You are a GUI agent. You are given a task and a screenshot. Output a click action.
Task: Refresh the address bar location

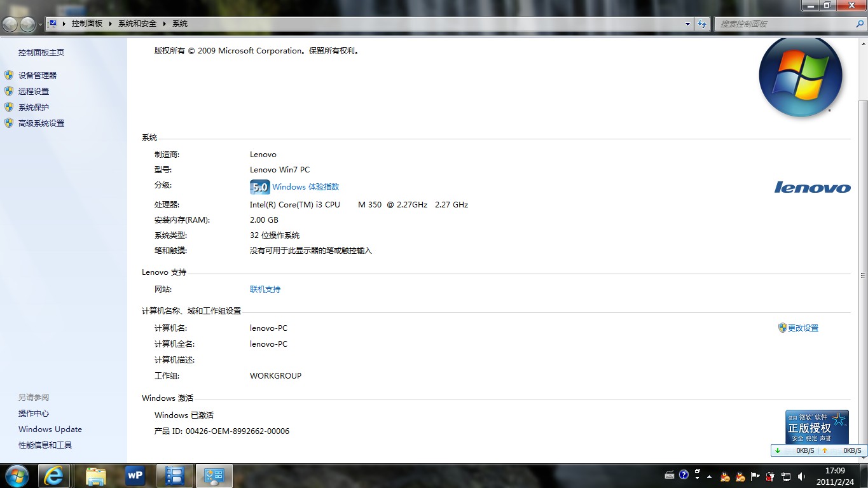click(x=702, y=24)
